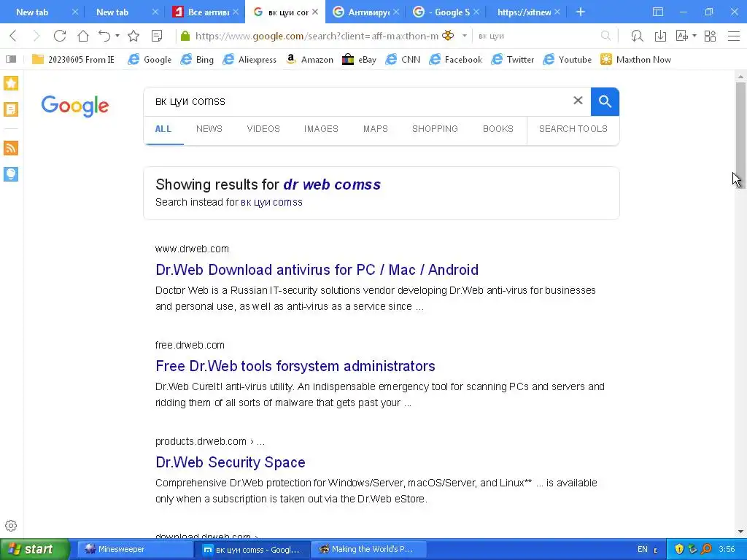The height and width of the screenshot is (560, 747).
Task: Select the BOOKS search tab
Action: coord(498,129)
